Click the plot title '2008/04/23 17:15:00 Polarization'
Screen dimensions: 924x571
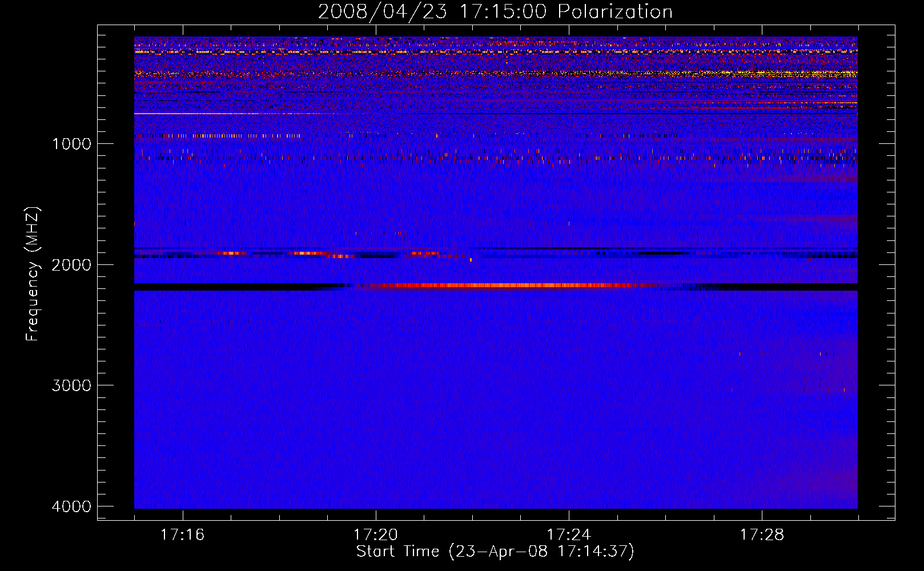tap(495, 11)
